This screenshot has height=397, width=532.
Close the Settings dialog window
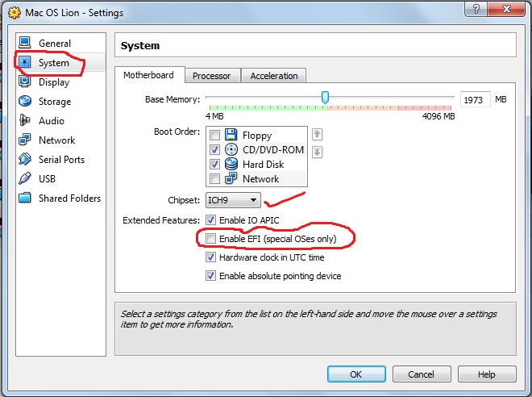[x=506, y=9]
